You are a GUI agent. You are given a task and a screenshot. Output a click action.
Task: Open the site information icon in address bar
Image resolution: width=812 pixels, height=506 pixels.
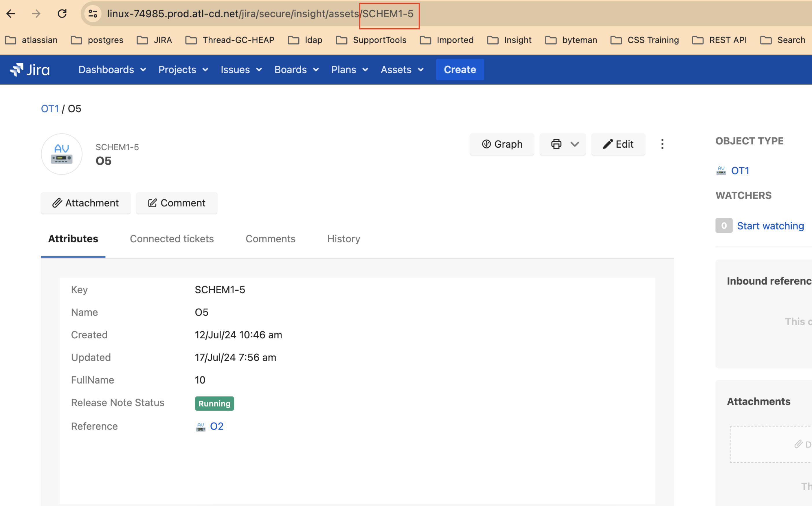[x=93, y=14]
